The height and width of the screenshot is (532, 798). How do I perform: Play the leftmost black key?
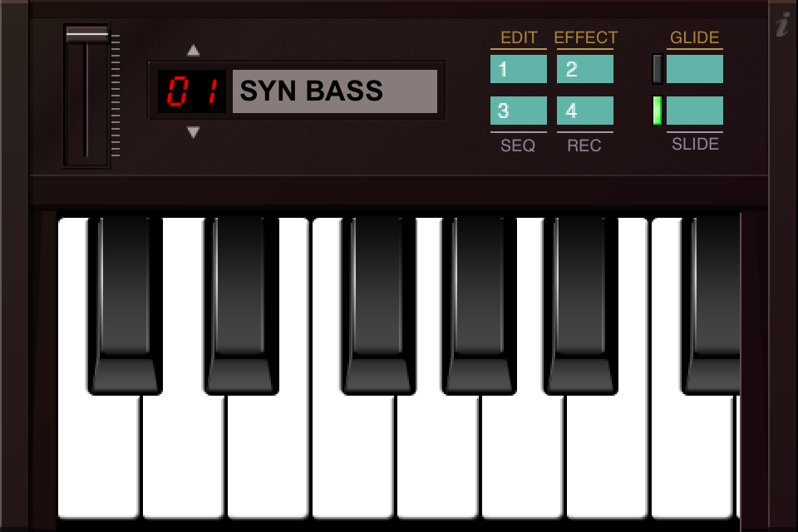(126, 305)
